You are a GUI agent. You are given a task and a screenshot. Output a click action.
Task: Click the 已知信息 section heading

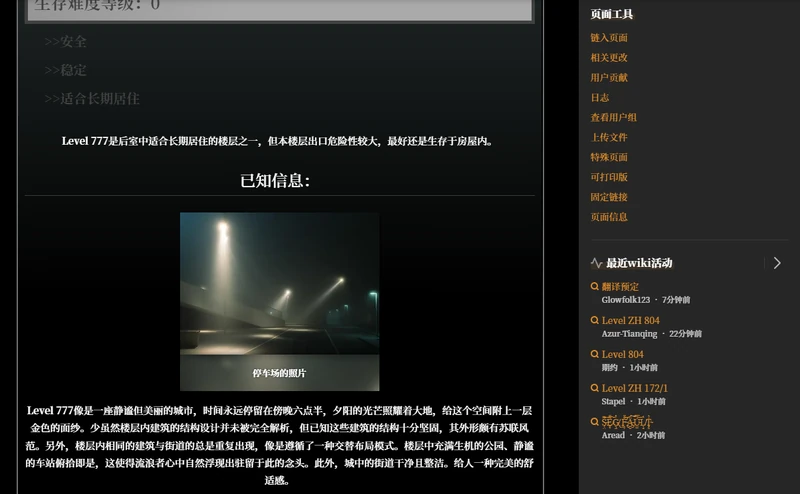(x=275, y=180)
